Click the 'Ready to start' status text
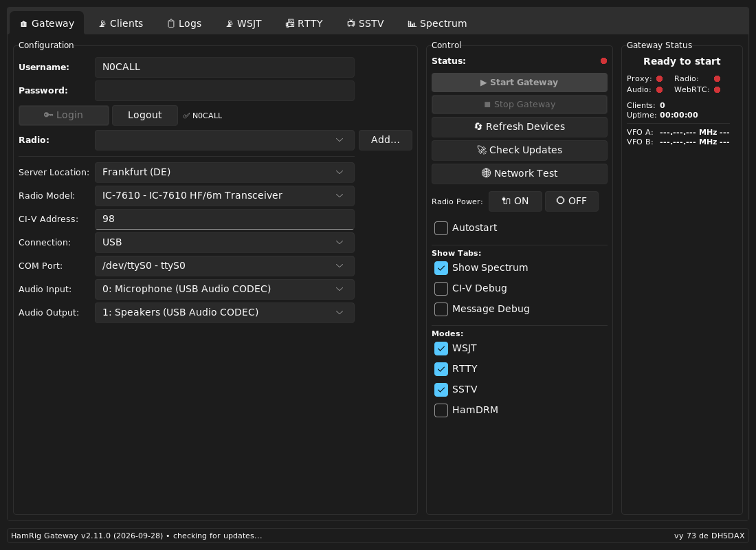 (682, 61)
